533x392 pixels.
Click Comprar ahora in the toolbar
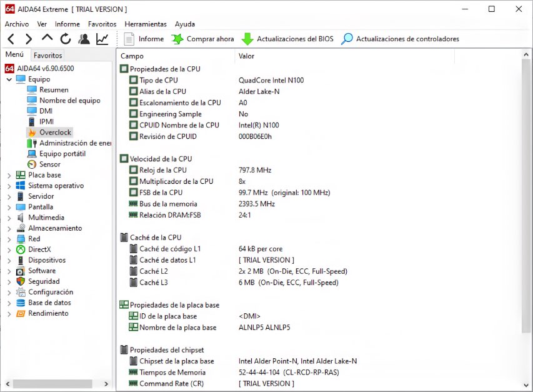point(202,39)
